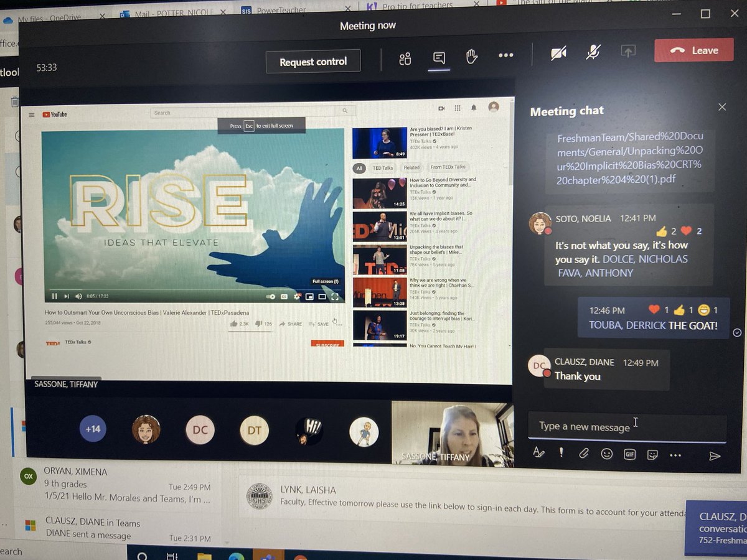Click the YouTube video progress bar
Viewport: 747px width, 560px height.
coord(194,289)
